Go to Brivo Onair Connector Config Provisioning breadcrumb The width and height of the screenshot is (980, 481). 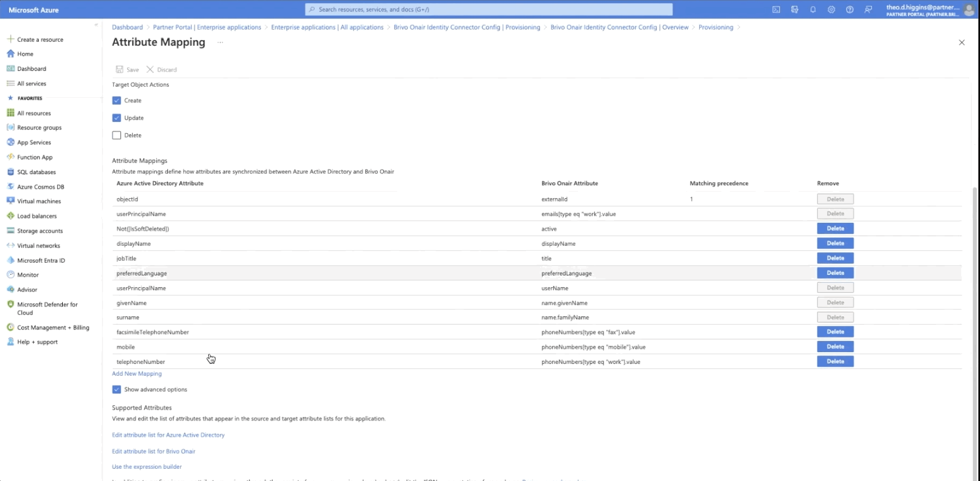pos(467,27)
